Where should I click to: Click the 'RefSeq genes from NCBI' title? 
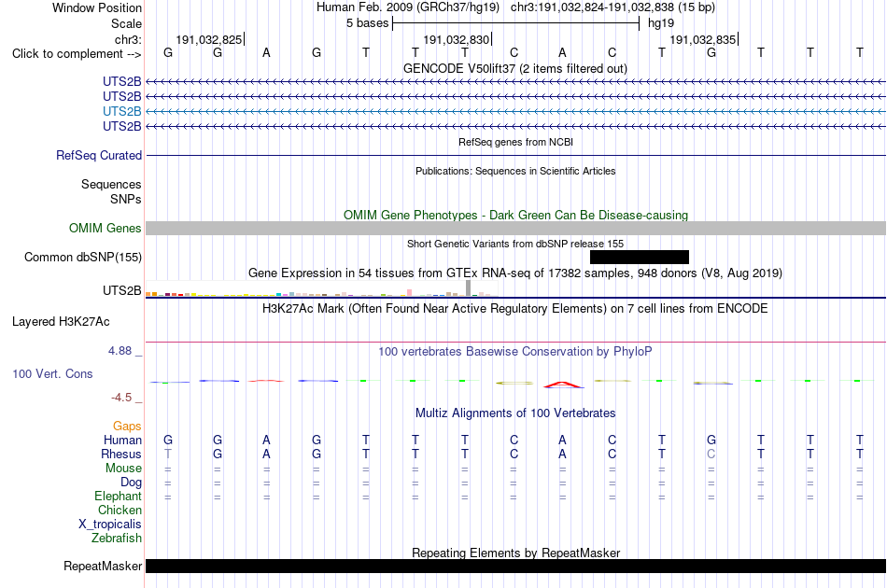click(x=515, y=142)
